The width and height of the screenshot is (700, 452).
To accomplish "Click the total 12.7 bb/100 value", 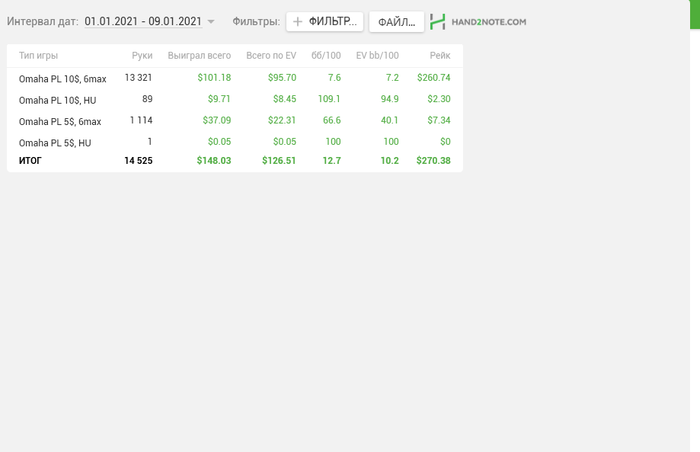I will pos(332,161).
